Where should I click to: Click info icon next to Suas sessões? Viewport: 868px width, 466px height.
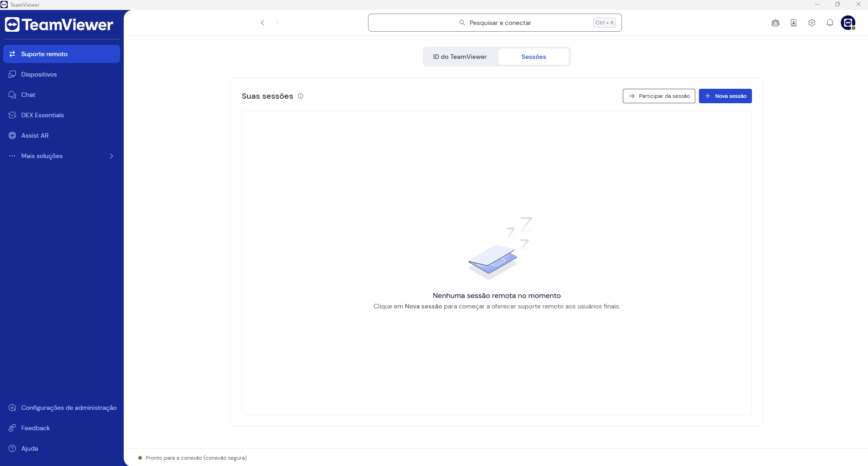tap(301, 96)
